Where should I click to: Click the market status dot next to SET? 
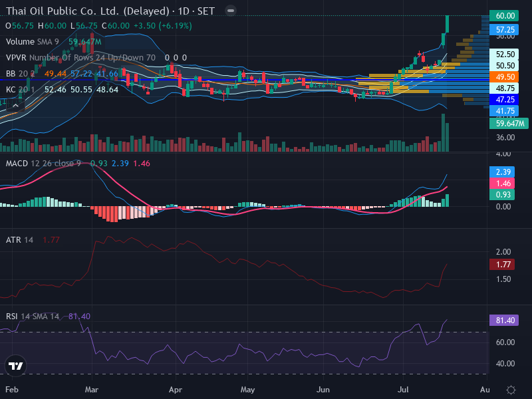click(x=231, y=11)
